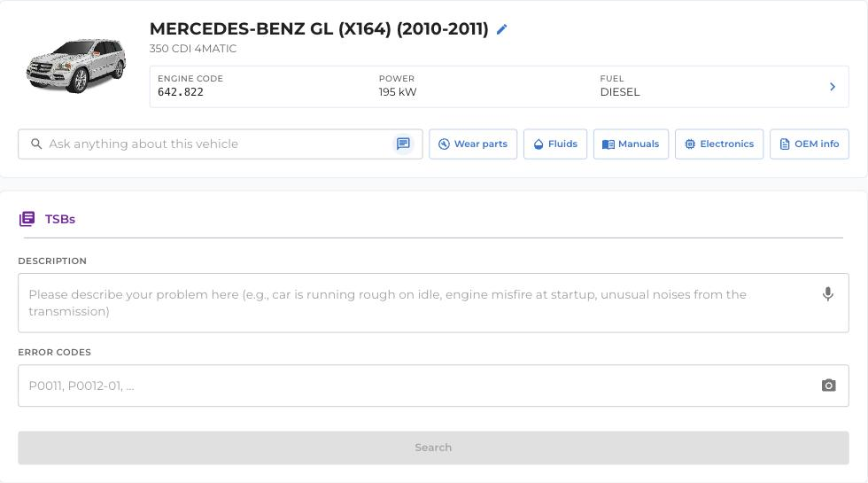Open the Wear parts button
The width and height of the screenshot is (868, 483).
tap(473, 144)
